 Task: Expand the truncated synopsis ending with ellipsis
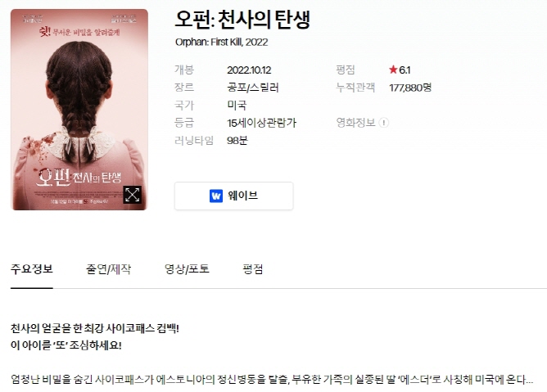coord(272,379)
